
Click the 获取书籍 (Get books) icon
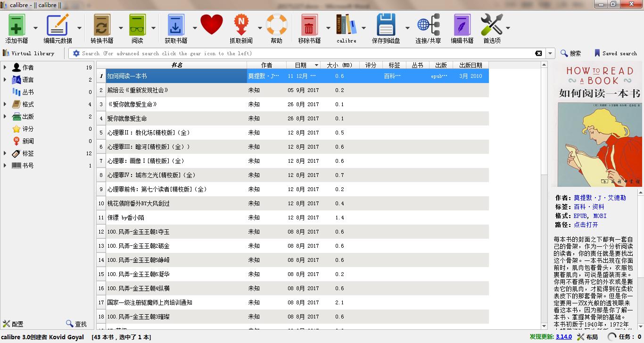click(x=175, y=24)
